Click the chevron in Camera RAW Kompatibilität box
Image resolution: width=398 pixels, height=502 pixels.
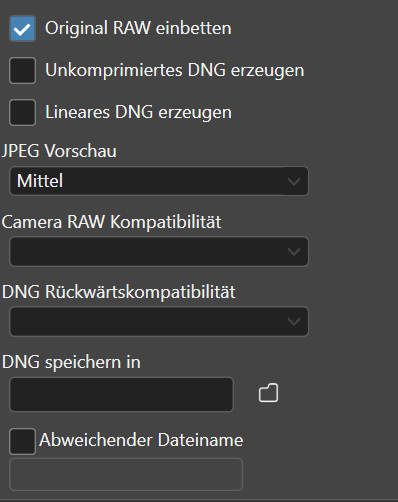click(294, 252)
